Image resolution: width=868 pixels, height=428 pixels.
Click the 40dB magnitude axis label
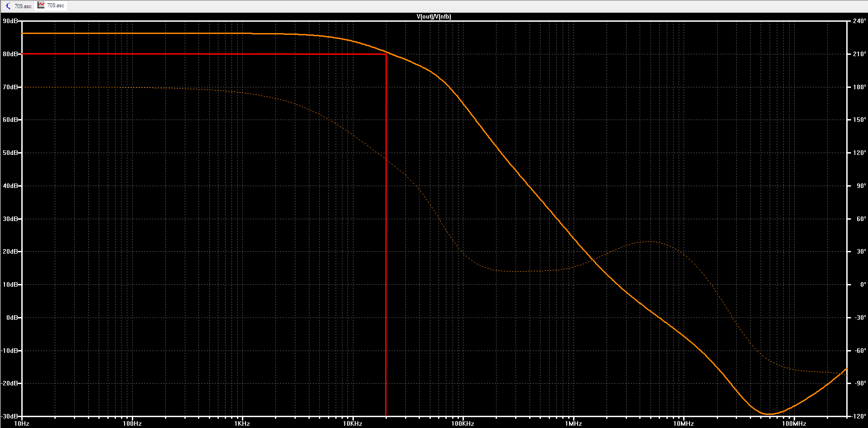tap(10, 186)
